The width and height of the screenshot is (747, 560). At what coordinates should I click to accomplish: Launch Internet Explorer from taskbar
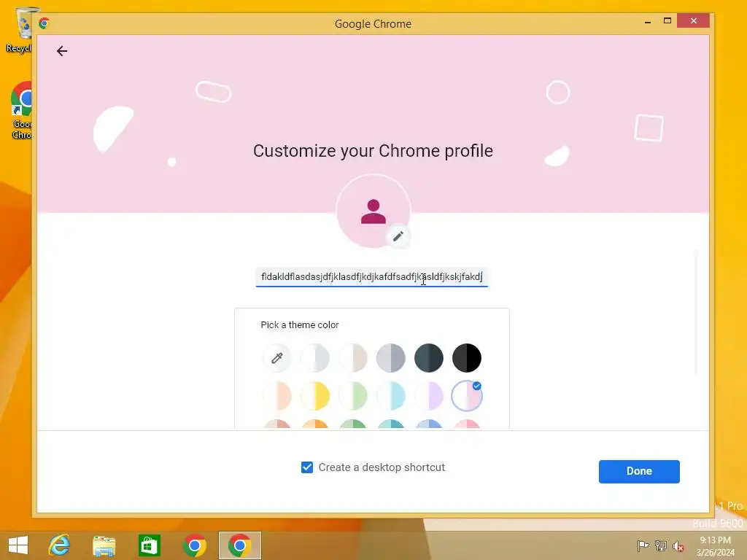(x=59, y=545)
